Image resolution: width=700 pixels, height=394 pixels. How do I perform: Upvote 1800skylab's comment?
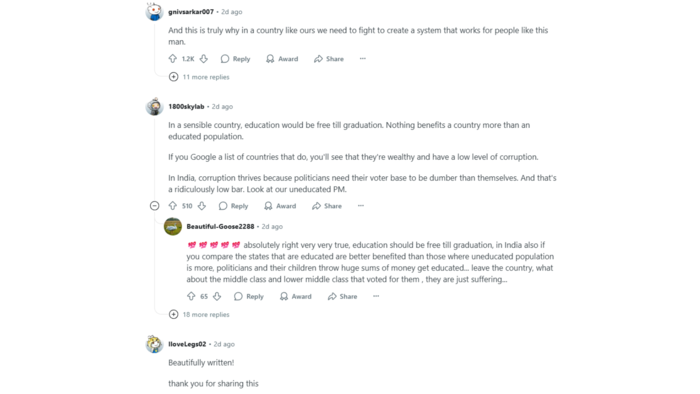tap(173, 206)
